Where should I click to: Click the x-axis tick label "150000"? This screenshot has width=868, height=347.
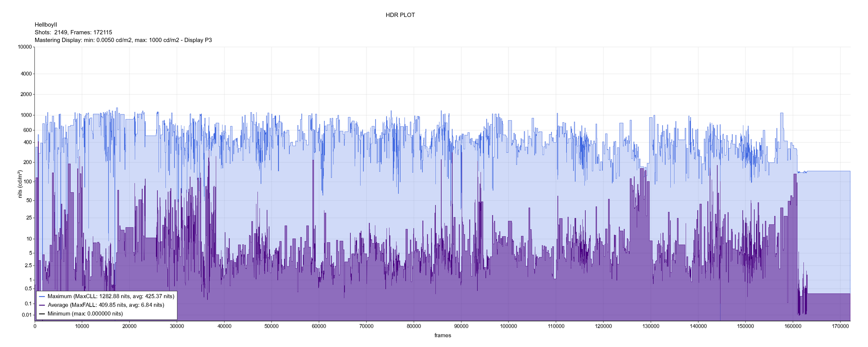point(745,327)
